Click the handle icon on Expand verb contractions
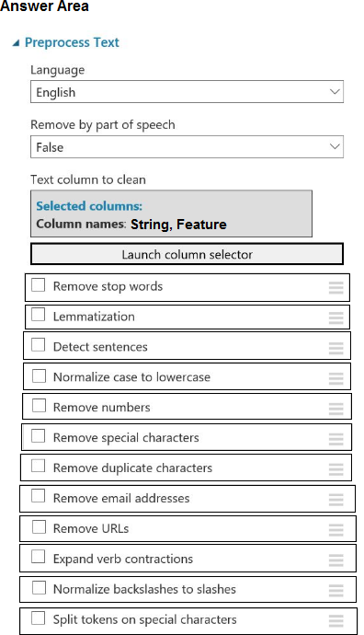This screenshot has width=364, height=635. point(336,560)
